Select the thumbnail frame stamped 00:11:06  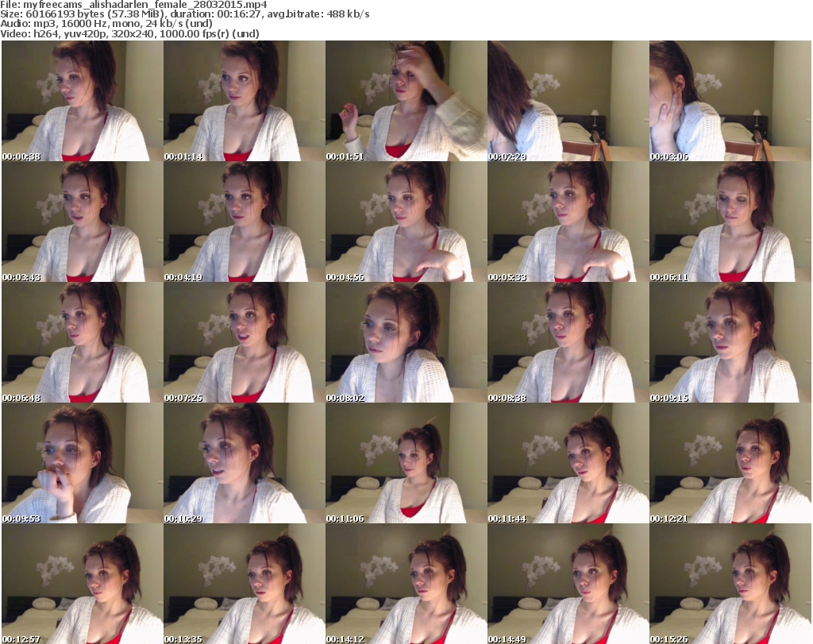point(406,463)
